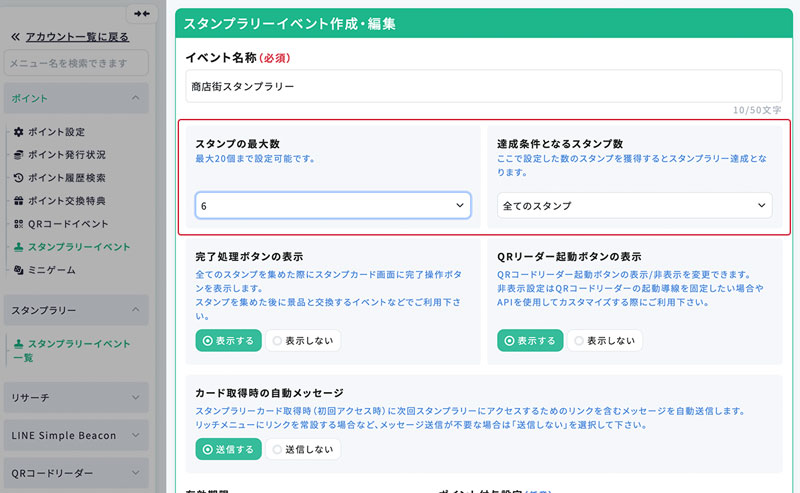Click the gift icon for ポイント交換特典

[18, 201]
